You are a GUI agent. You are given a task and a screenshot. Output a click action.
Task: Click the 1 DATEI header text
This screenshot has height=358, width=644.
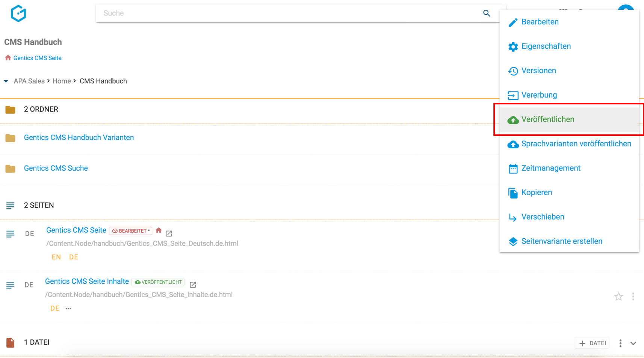click(x=37, y=342)
